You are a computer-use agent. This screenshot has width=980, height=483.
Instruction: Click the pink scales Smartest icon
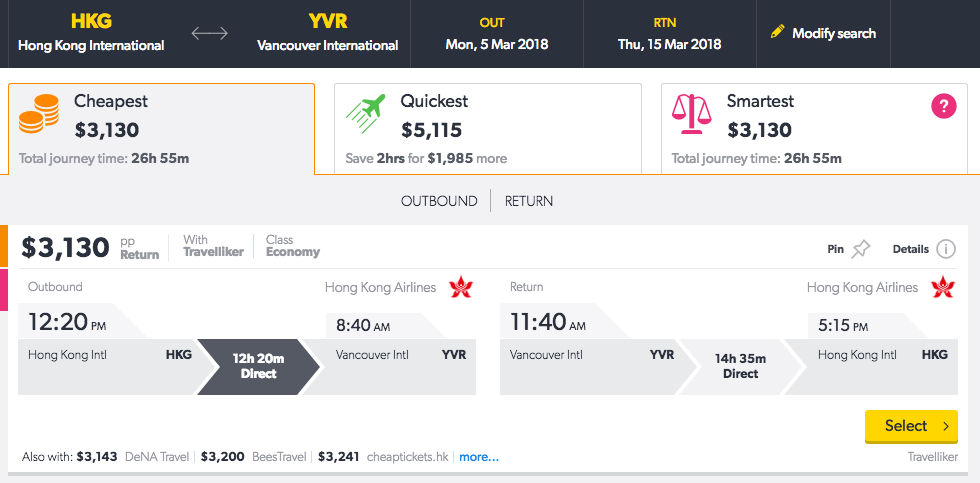coord(691,114)
